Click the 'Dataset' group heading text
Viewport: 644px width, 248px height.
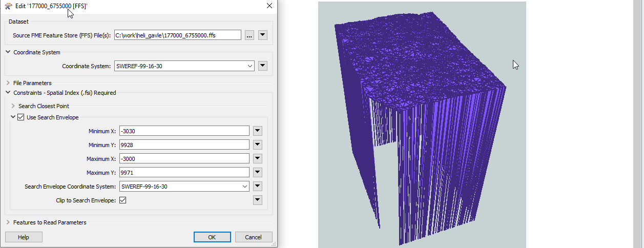pyautogui.click(x=18, y=22)
